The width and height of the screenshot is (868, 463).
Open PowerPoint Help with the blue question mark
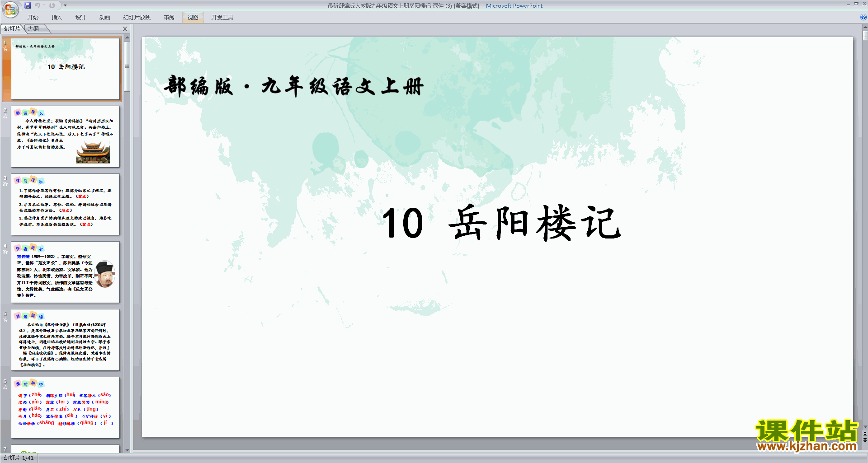pos(863,18)
